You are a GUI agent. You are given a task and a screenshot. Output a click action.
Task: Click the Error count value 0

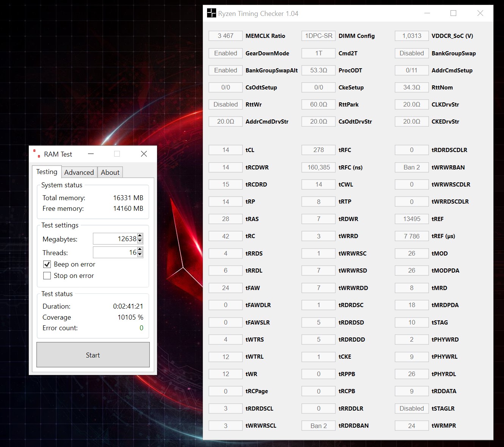tap(141, 328)
